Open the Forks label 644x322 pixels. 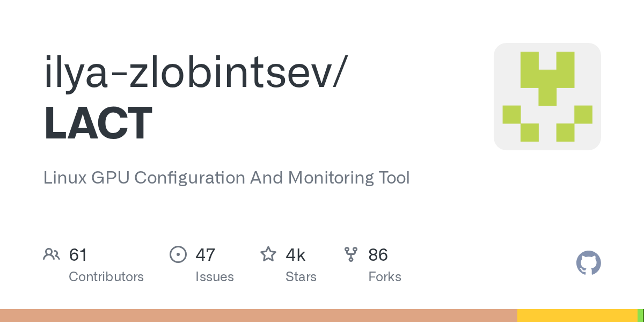[385, 277]
